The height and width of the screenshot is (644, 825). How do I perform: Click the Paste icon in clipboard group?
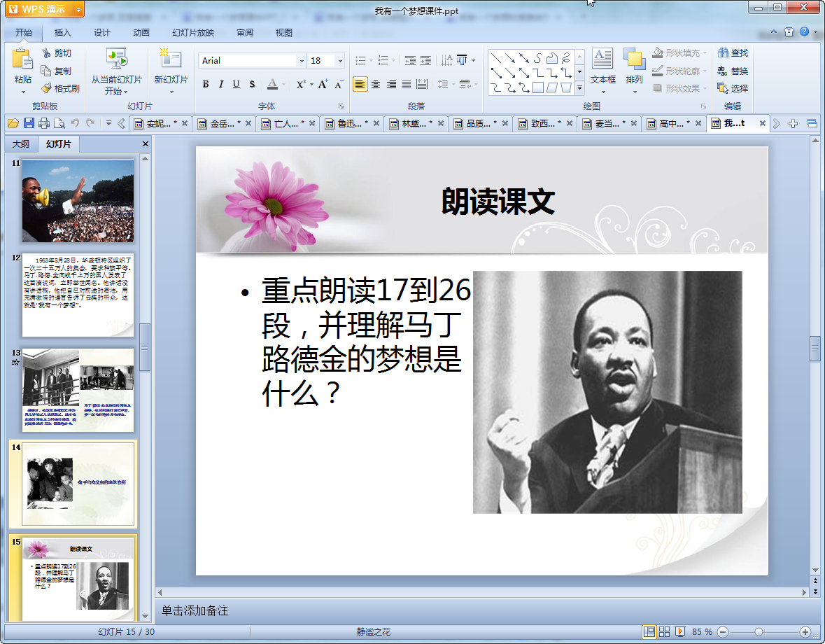(x=22, y=59)
